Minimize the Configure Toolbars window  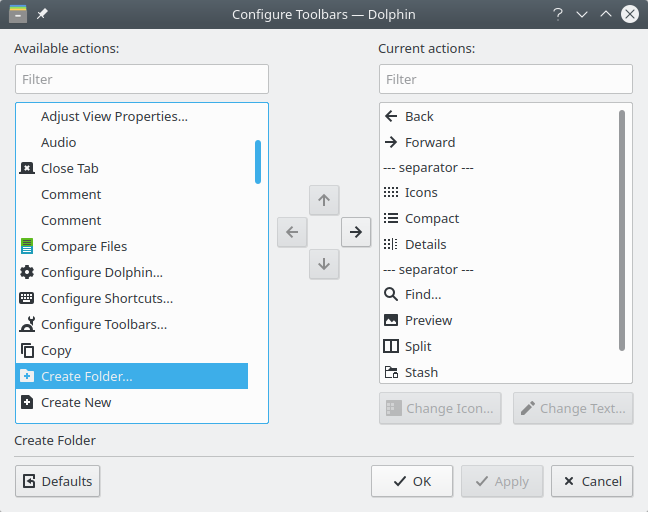(582, 14)
